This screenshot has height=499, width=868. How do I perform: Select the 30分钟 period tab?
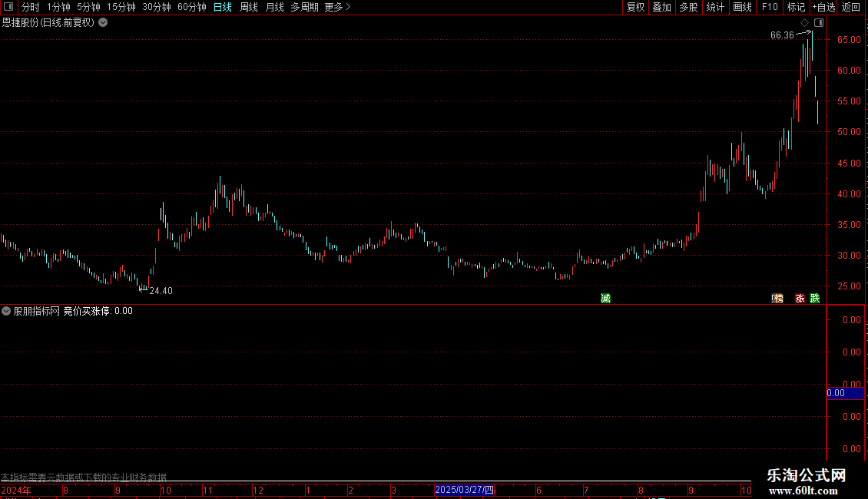point(157,7)
